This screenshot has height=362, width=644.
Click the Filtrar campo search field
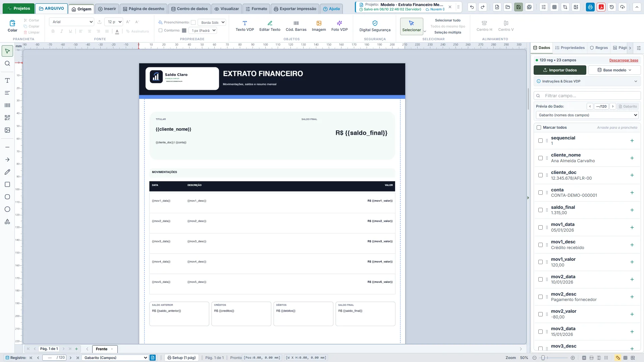[587, 96]
